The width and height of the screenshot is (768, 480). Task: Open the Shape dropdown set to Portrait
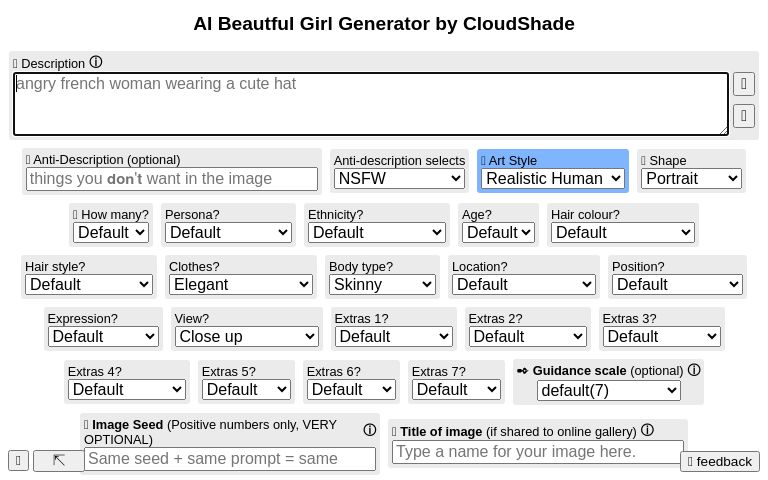(x=691, y=179)
